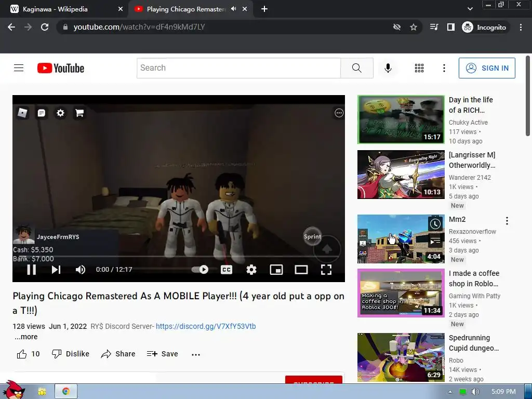Click the 5:09 PM taskbar clock

pyautogui.click(x=503, y=392)
